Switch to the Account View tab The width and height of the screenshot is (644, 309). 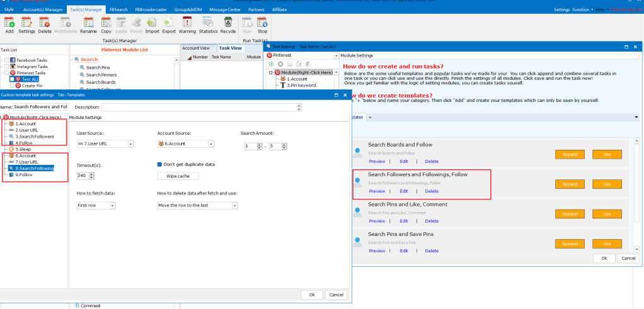tap(196, 48)
